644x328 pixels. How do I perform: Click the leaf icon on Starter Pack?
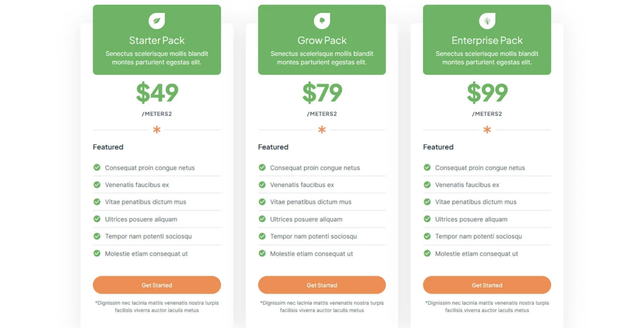coord(157,21)
